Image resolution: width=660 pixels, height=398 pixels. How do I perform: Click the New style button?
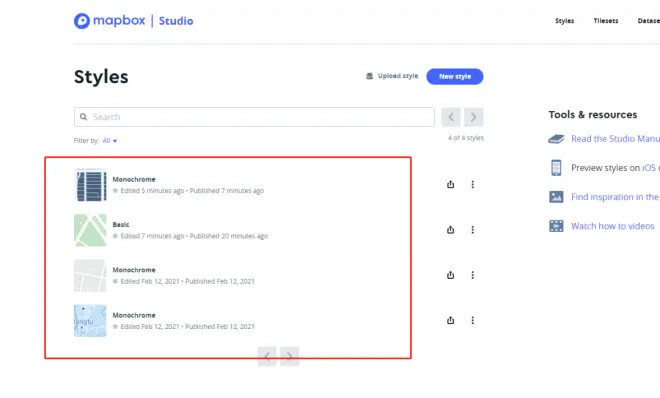tap(455, 77)
